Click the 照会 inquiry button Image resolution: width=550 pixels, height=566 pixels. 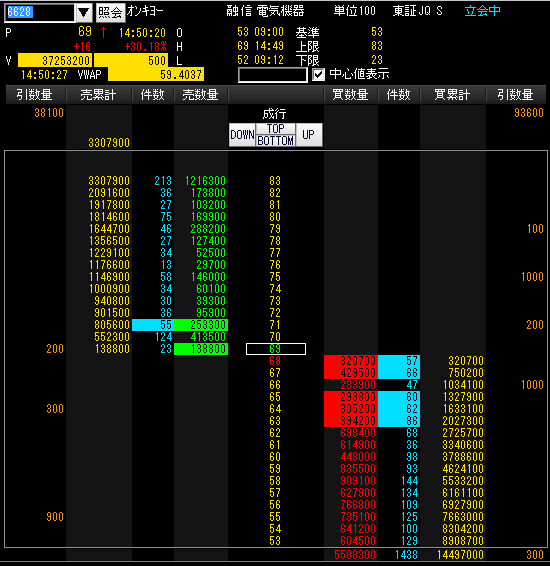(x=110, y=13)
